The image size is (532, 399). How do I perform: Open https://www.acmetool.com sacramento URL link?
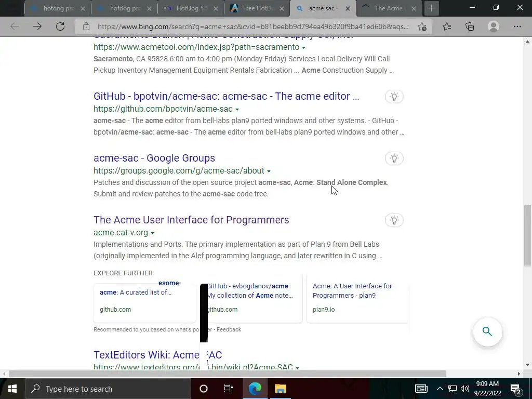click(196, 47)
